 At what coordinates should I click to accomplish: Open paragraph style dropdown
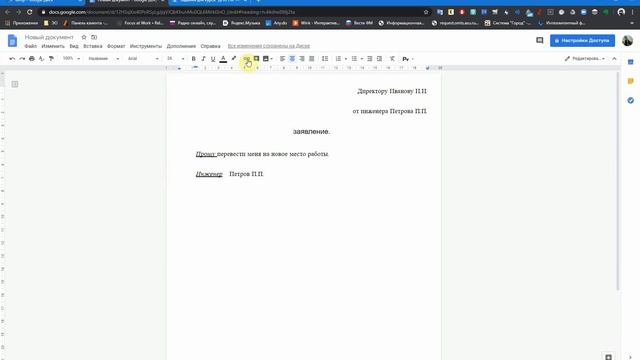(104, 59)
